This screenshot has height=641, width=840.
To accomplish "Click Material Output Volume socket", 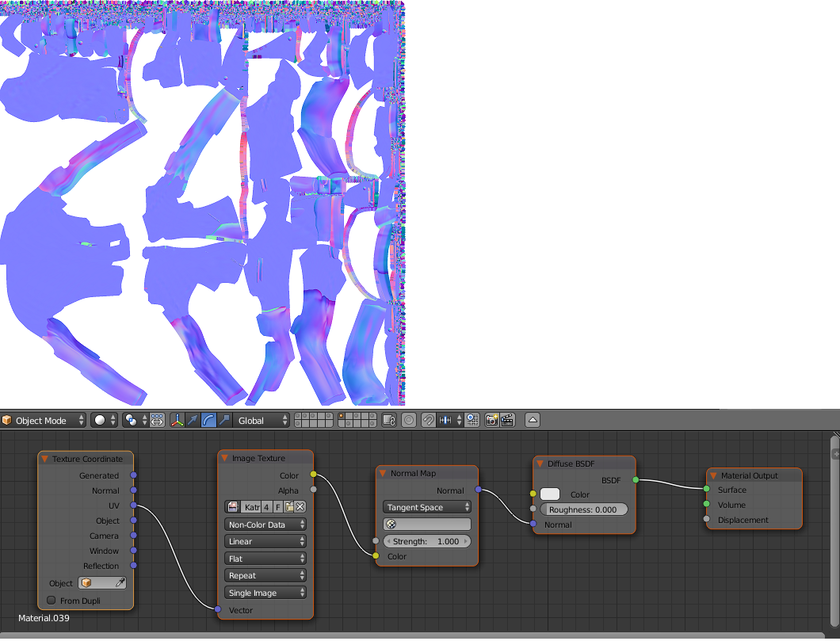I will 707,504.
